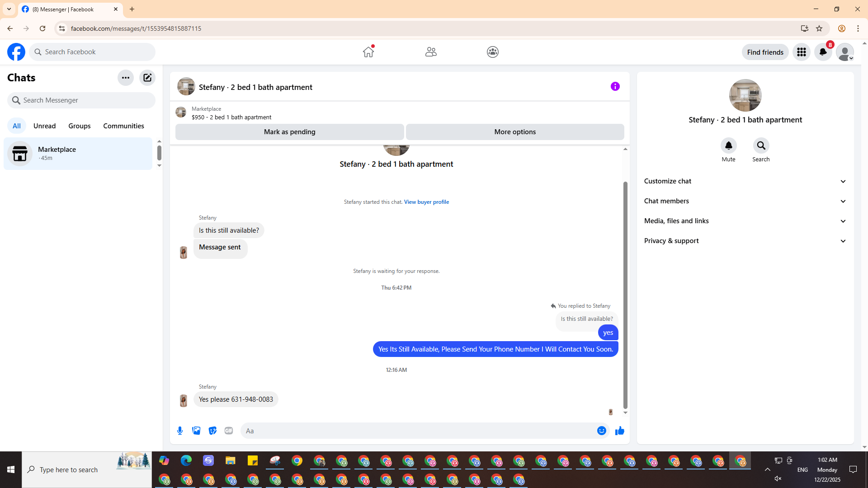Go back to the previous page
868x488 pixels.
(x=10, y=28)
